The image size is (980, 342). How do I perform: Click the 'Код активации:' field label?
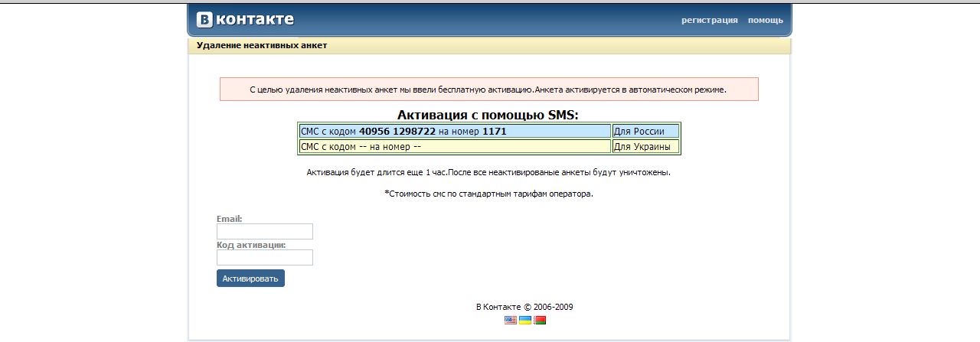(251, 245)
